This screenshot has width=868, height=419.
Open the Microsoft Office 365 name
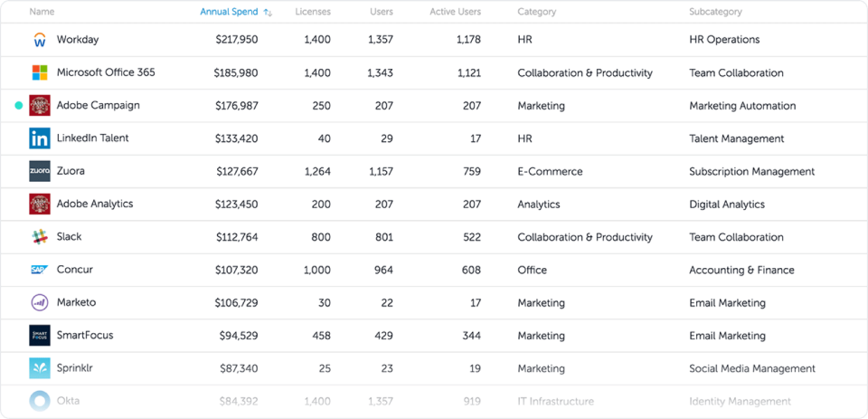pos(107,72)
